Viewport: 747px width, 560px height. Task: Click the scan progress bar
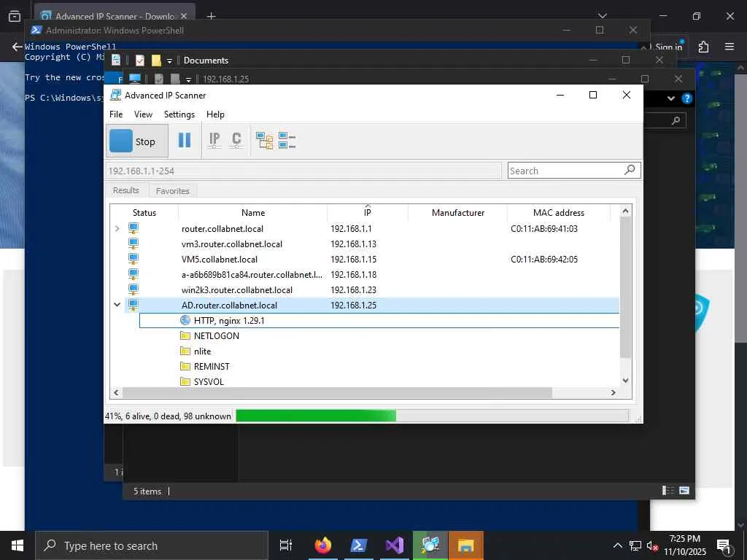(432, 416)
